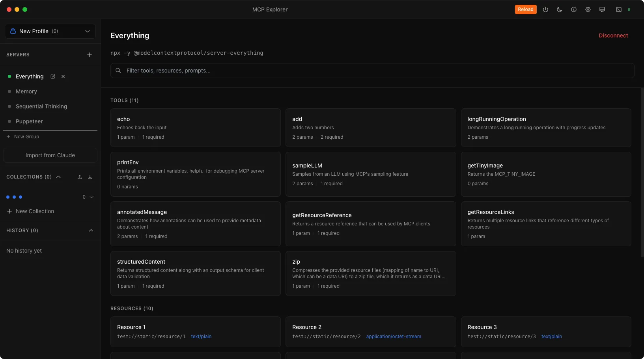
Task: Collapse the History section
Action: [x=91, y=231]
